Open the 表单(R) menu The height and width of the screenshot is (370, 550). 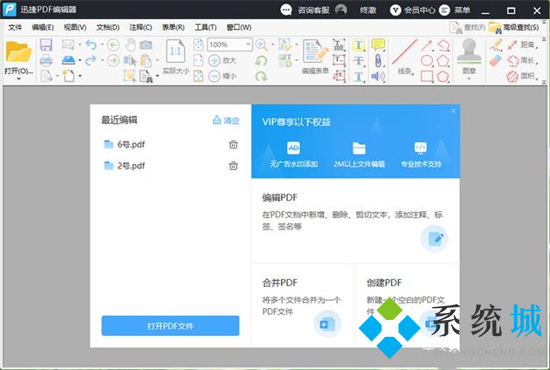pos(173,27)
